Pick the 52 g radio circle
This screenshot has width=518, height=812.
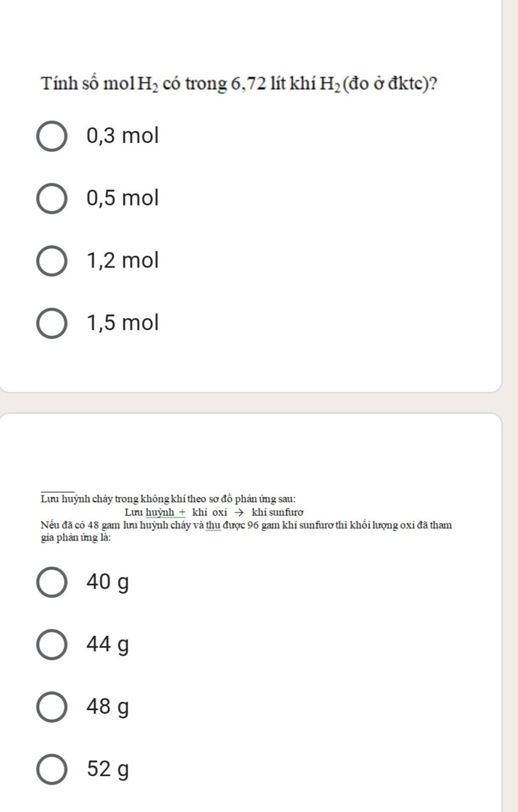tap(52, 770)
